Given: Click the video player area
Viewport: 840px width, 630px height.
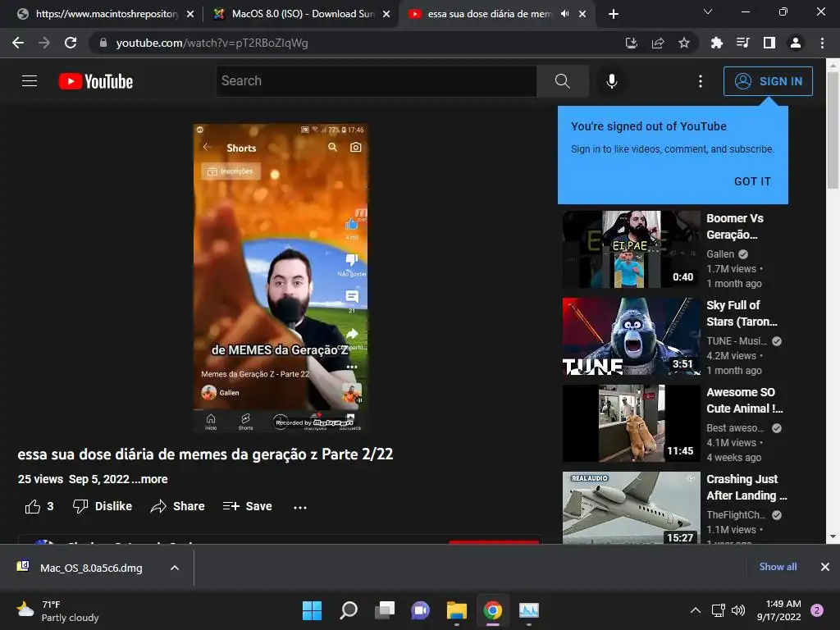Looking at the screenshot, I should (x=281, y=277).
